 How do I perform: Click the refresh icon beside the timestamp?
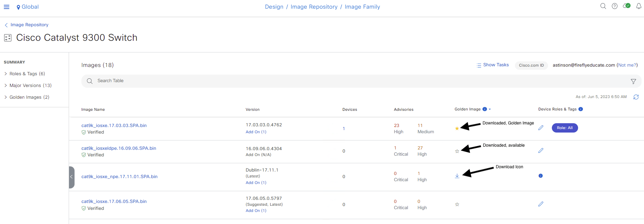pyautogui.click(x=636, y=97)
